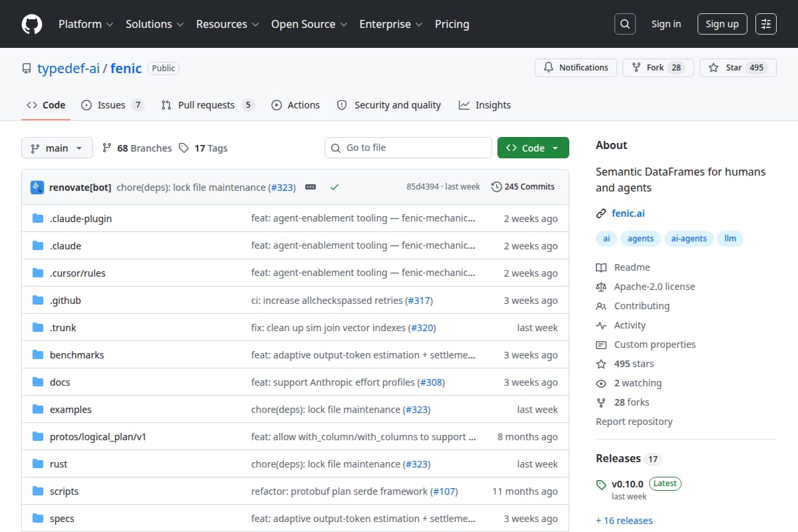Switch to the Insights tab
Viewport: 798px width, 532px height.
[x=485, y=105]
